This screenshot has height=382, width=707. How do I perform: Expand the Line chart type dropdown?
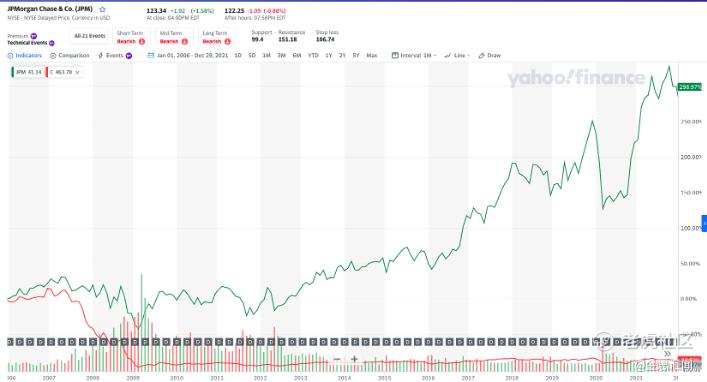point(457,55)
